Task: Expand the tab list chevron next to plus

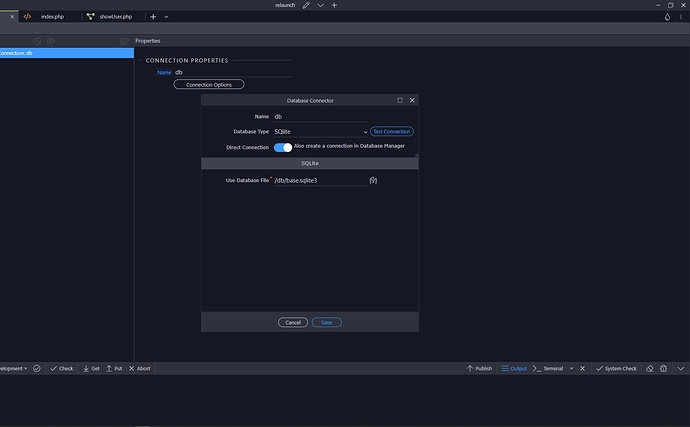Action: tap(166, 17)
